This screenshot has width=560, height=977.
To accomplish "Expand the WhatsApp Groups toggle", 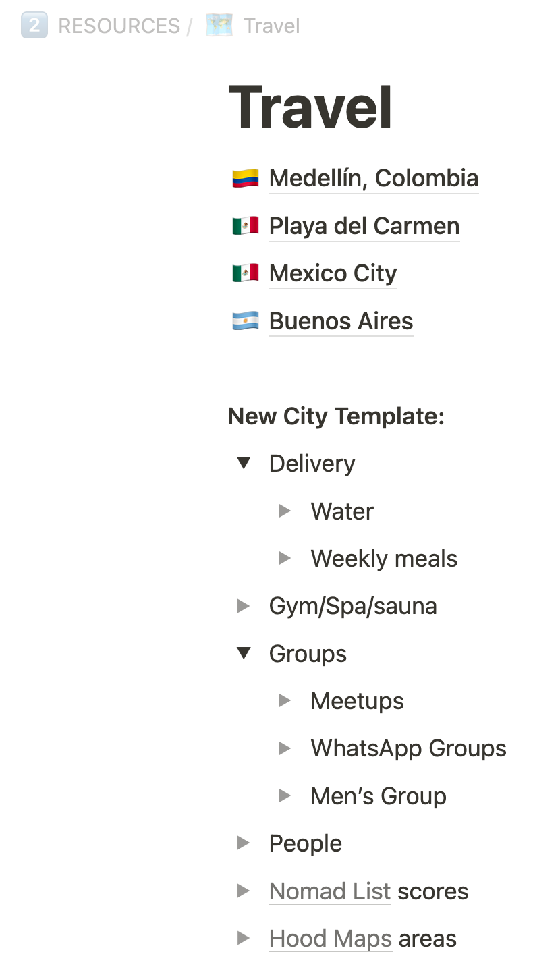I will (x=285, y=748).
